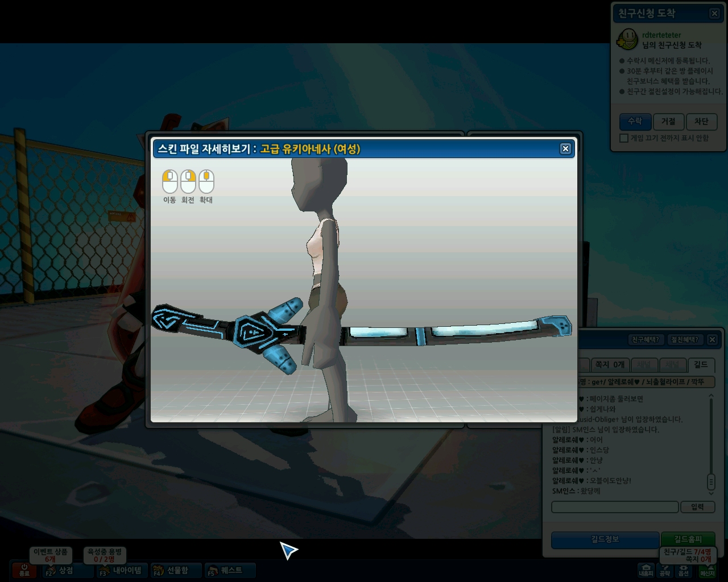Block the requester with 차단 button
Image resolution: width=728 pixels, height=582 pixels.
point(701,122)
